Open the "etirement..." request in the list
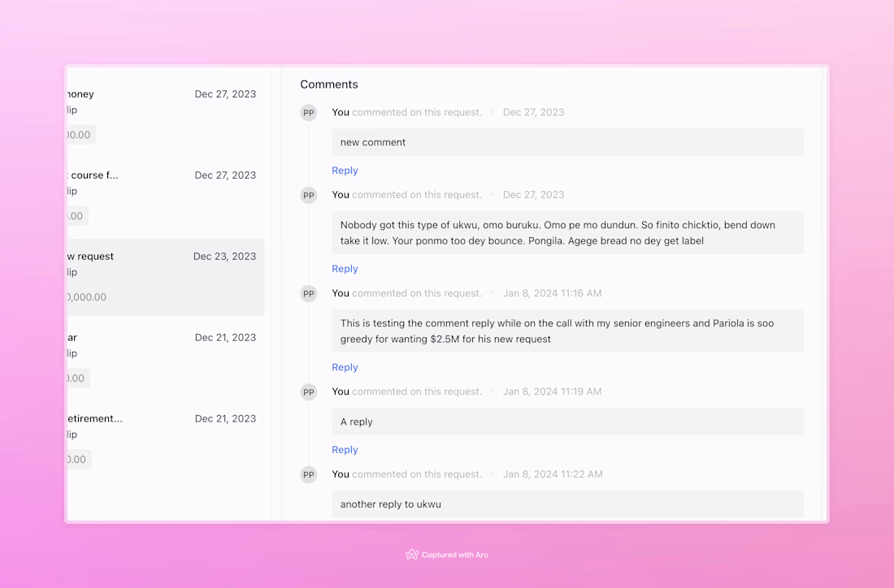 coord(165,439)
